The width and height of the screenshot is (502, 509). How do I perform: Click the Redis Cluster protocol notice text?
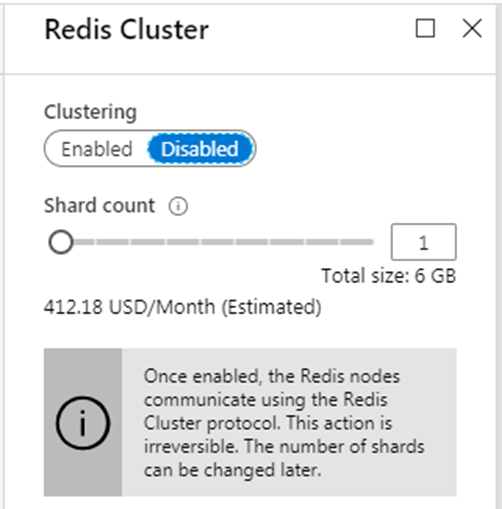pyautogui.click(x=284, y=423)
